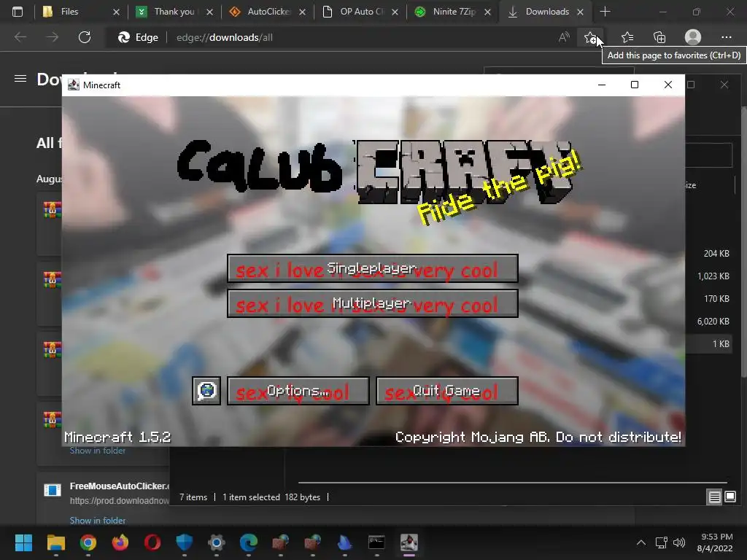Open Edge profile avatar

pyautogui.click(x=693, y=37)
